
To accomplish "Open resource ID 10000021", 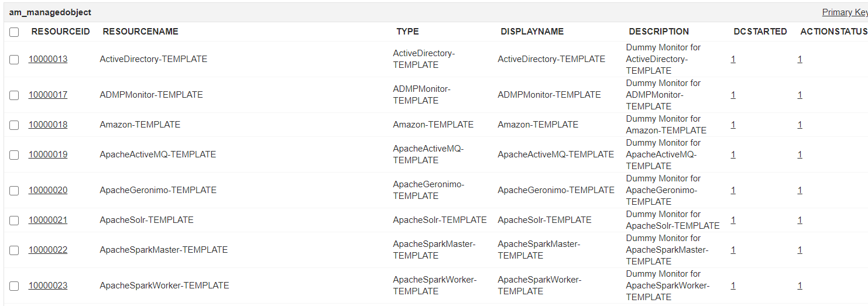I will click(x=48, y=220).
